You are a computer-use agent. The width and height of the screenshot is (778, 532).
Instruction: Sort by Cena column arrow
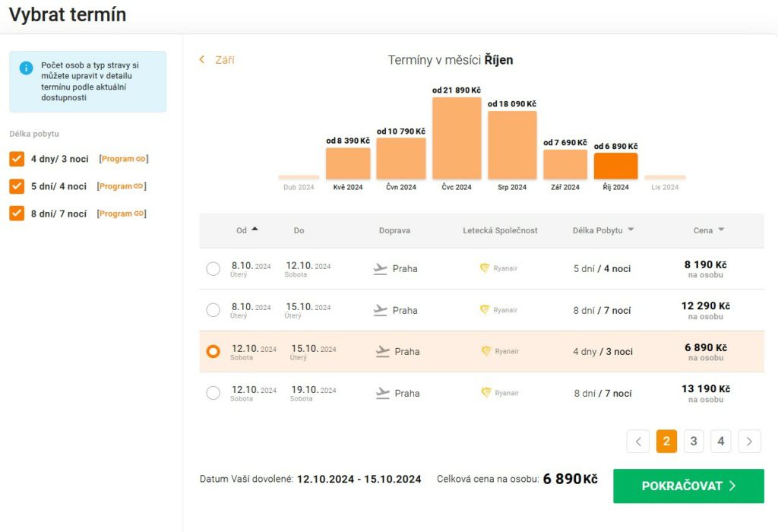721,230
